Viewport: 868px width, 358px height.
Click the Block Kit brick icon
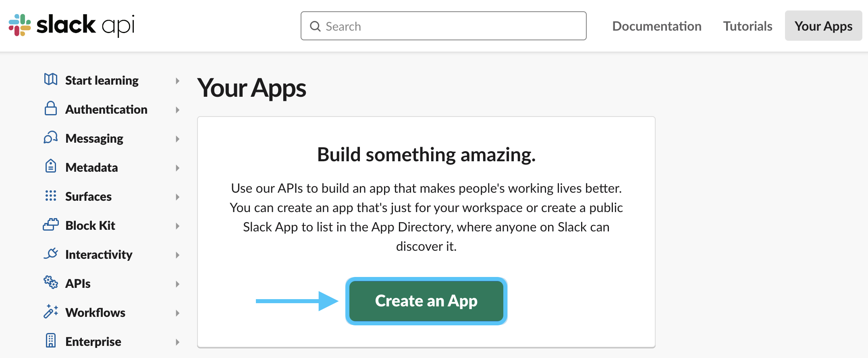[x=51, y=225]
